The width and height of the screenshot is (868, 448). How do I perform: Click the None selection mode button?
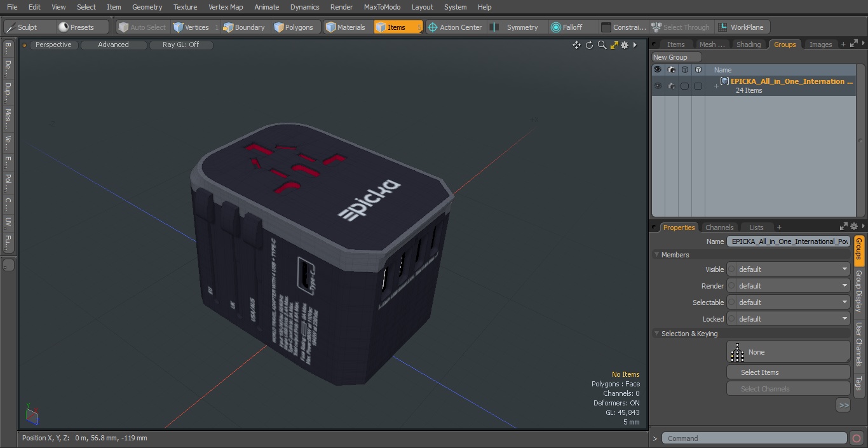point(788,352)
